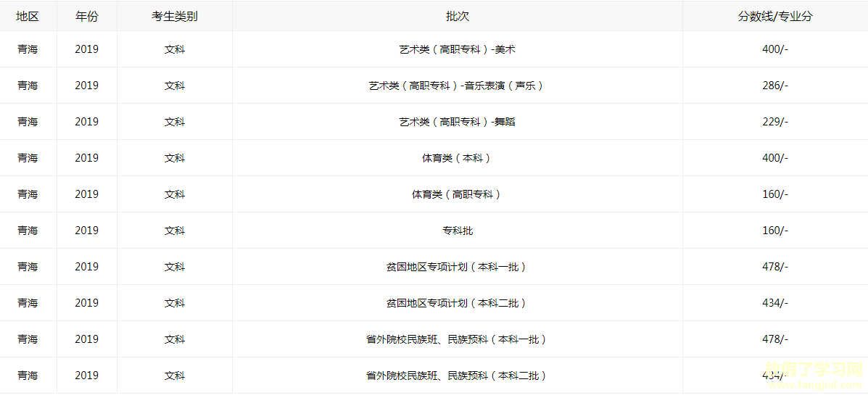Click score 160/- in the 体育类(高职专科) row

[775, 194]
